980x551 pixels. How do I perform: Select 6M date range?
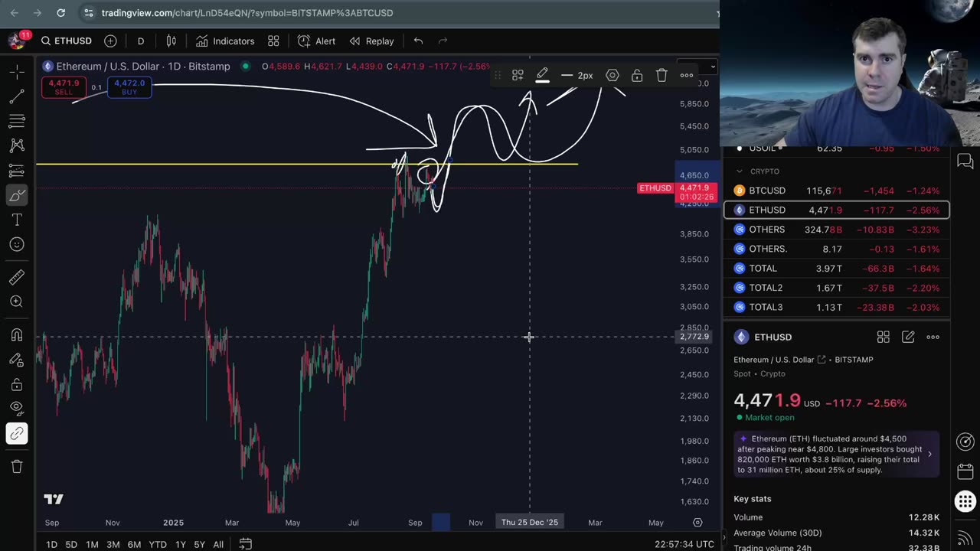click(134, 544)
